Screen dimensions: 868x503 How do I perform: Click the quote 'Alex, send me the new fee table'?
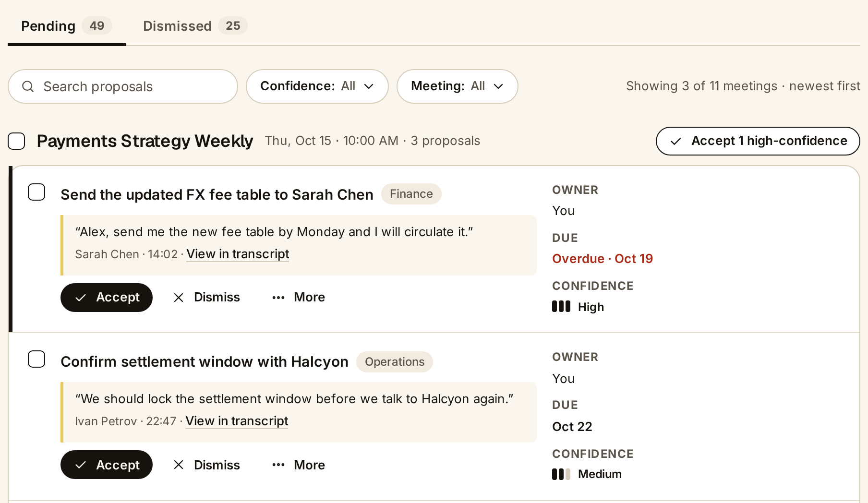point(274,232)
